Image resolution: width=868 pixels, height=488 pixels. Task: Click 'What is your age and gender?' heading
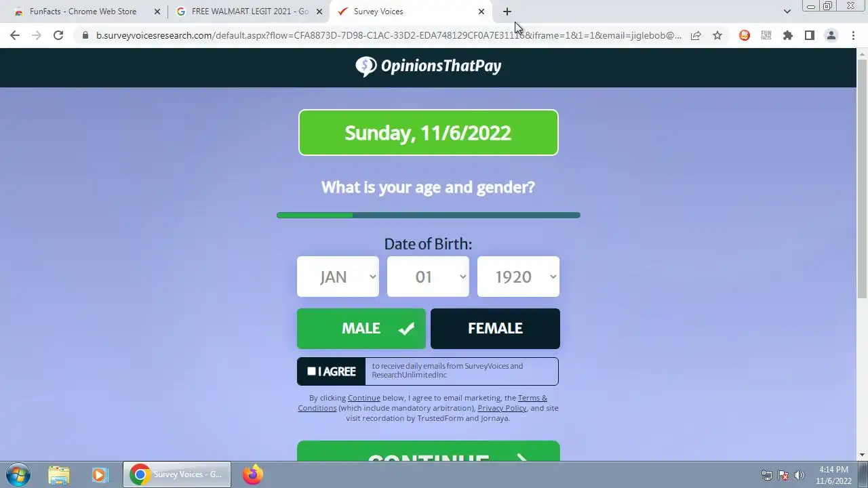pos(428,187)
